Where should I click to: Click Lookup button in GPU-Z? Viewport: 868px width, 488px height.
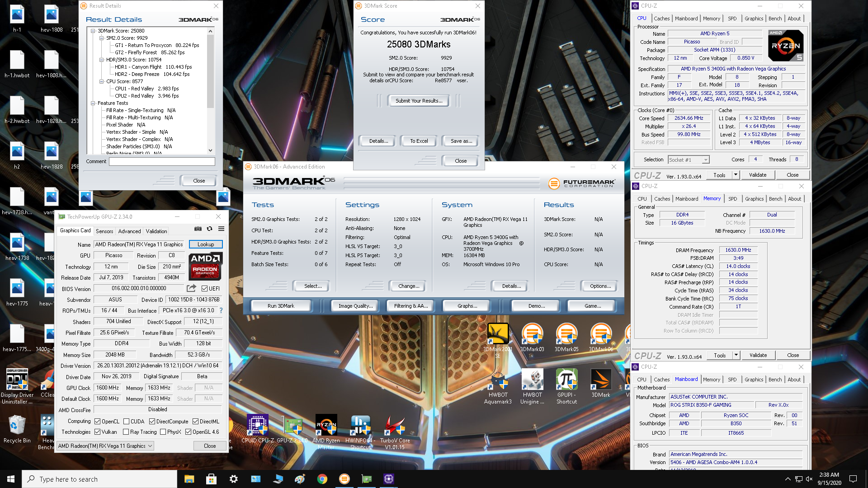click(206, 244)
